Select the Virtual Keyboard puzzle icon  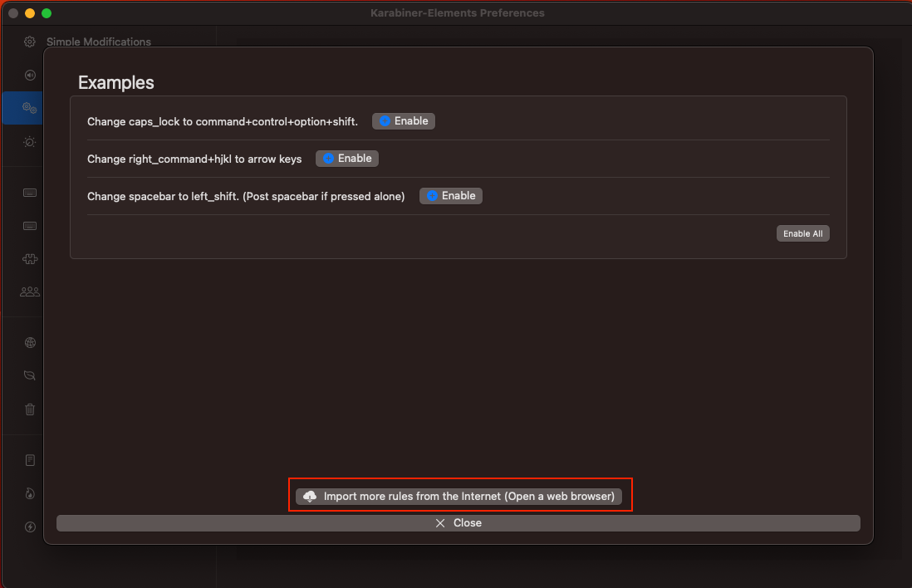29,258
